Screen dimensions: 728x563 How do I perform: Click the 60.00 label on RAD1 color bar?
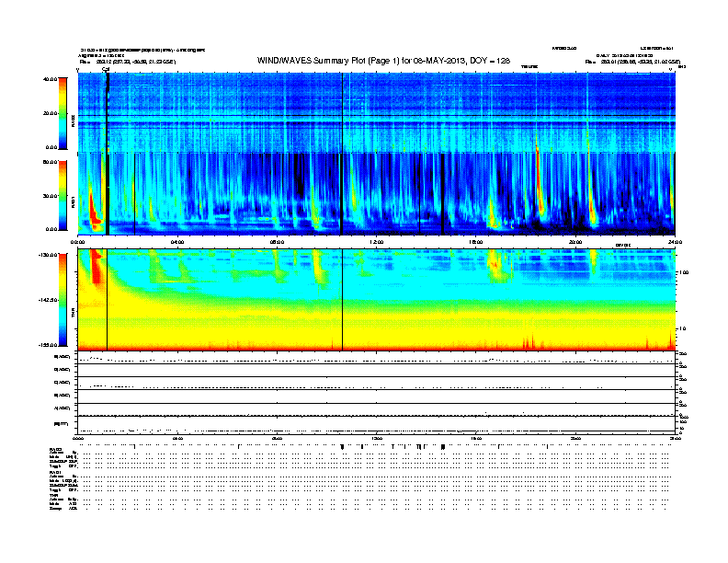pyautogui.click(x=50, y=162)
